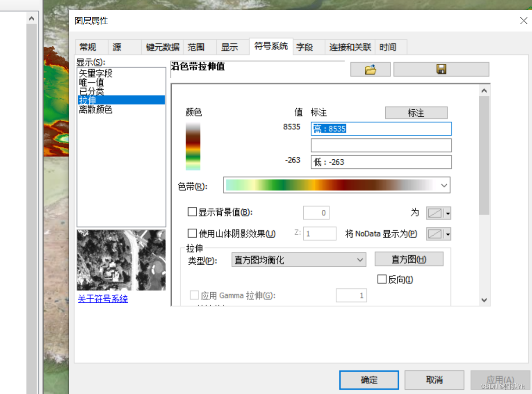
Task: Close the 图层属性 dialog
Action: [x=524, y=21]
